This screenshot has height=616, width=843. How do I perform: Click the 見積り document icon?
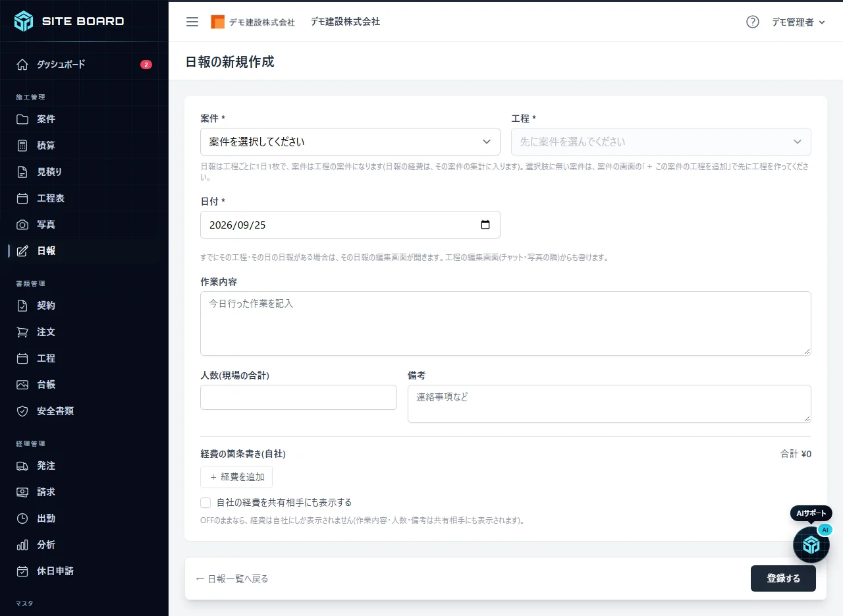22,172
